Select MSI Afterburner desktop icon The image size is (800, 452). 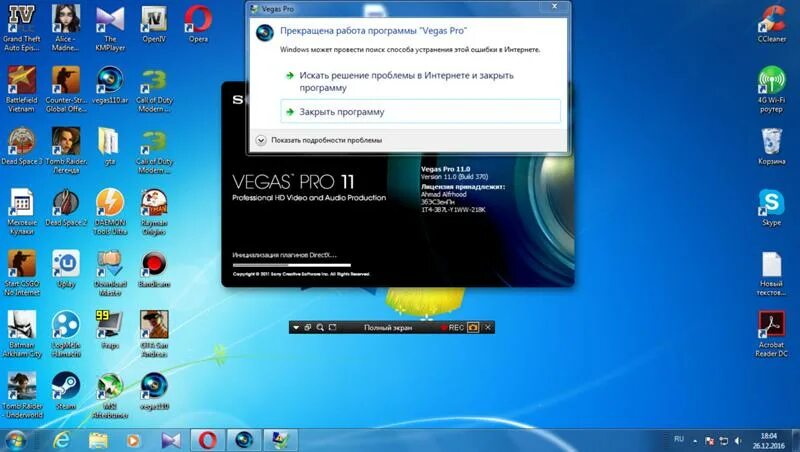(110, 395)
